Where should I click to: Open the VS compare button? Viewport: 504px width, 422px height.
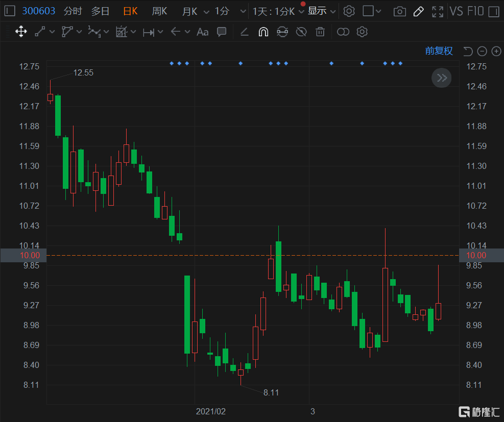pyautogui.click(x=457, y=11)
